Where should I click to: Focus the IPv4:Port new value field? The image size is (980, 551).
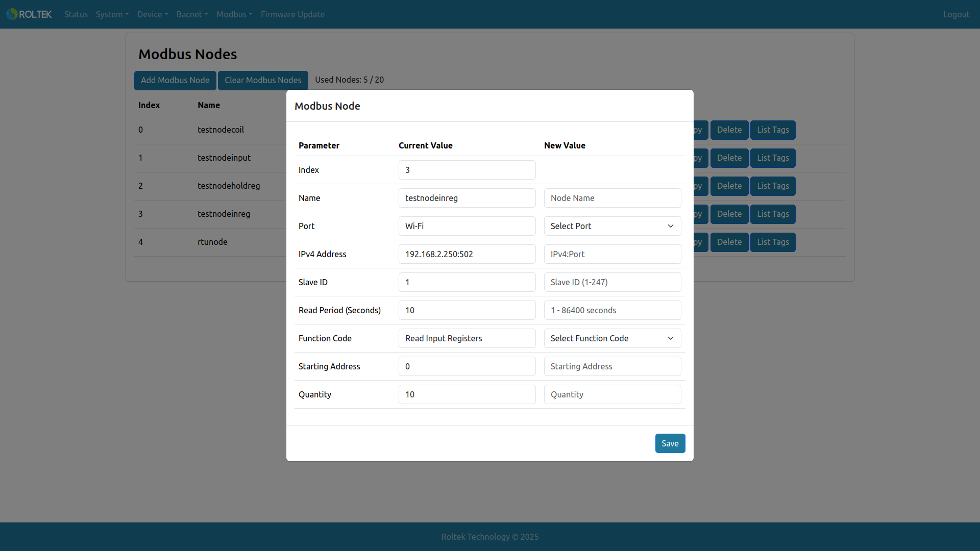(x=612, y=254)
